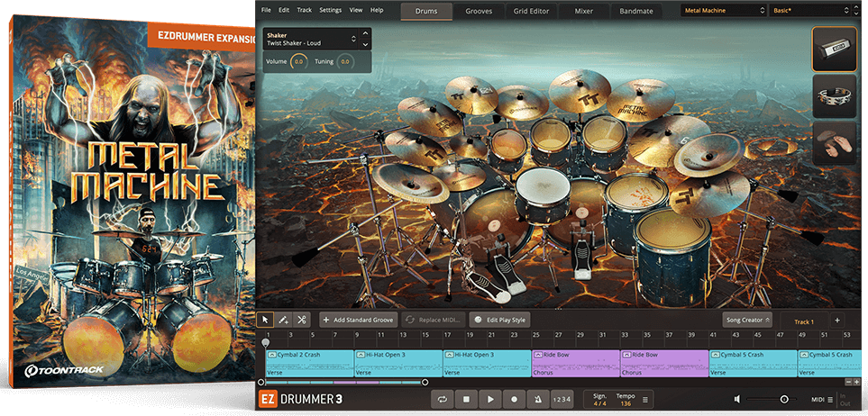The image size is (868, 416).
Task: Click the playhead marker at bar 1
Action: click(266, 344)
